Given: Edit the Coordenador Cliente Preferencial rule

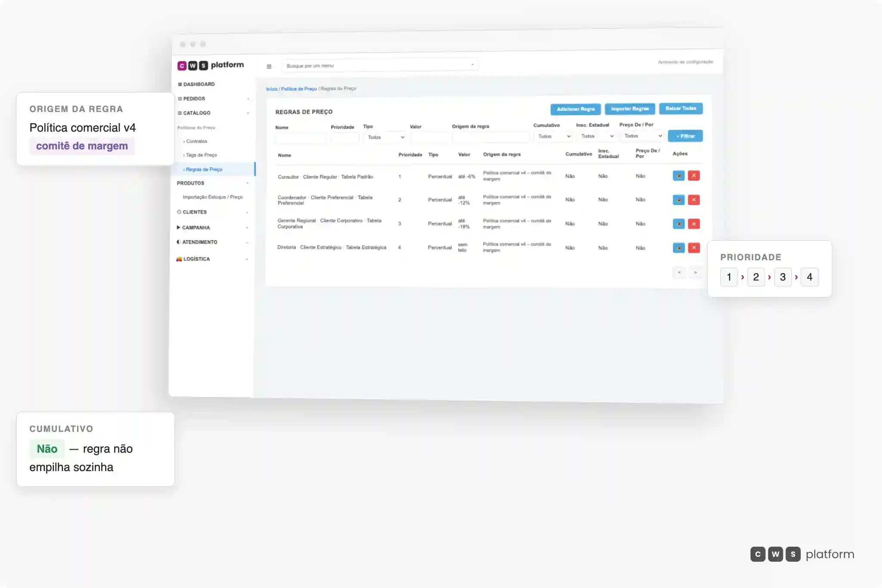Looking at the screenshot, I should [678, 200].
